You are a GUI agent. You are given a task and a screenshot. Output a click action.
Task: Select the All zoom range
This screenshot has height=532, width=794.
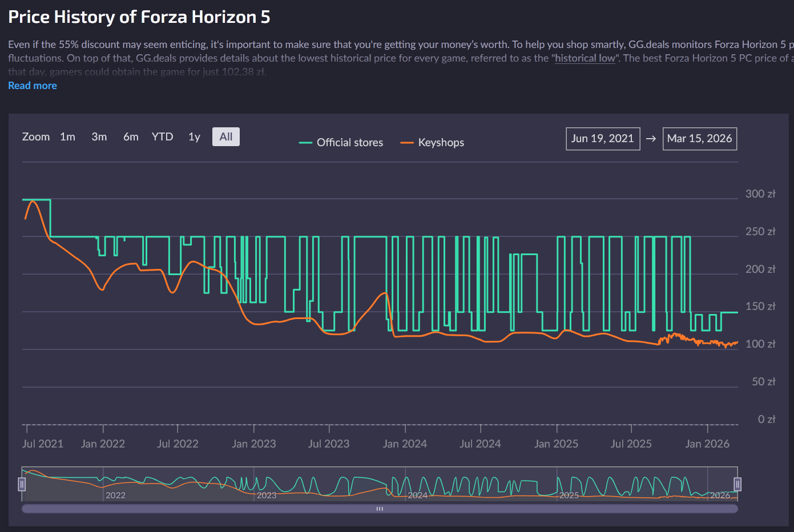(226, 137)
